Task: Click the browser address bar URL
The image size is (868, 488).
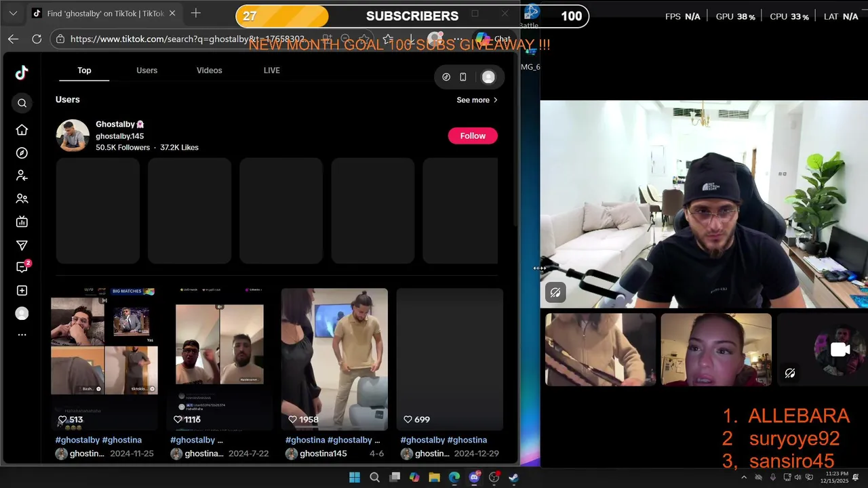Action: point(187,39)
